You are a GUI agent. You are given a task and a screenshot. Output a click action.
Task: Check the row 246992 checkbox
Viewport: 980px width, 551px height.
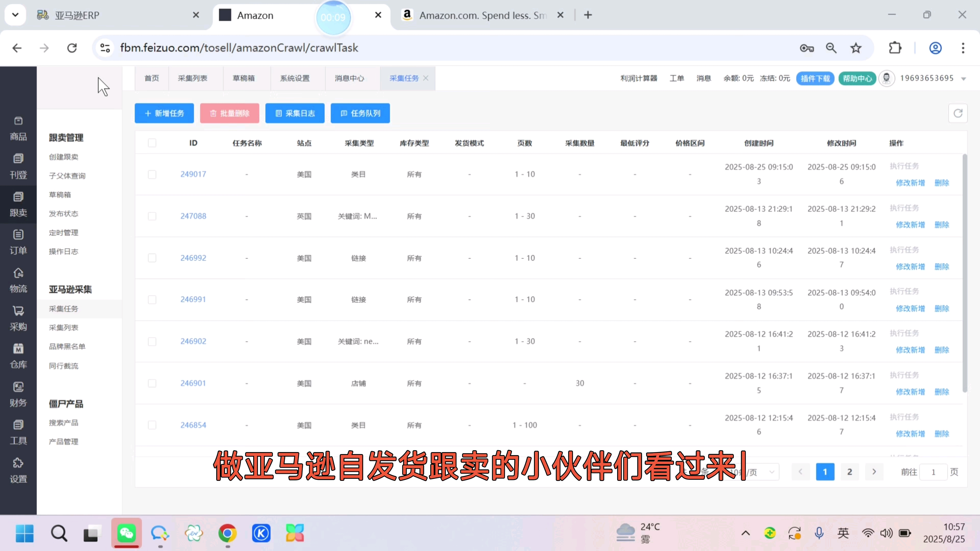point(152,258)
